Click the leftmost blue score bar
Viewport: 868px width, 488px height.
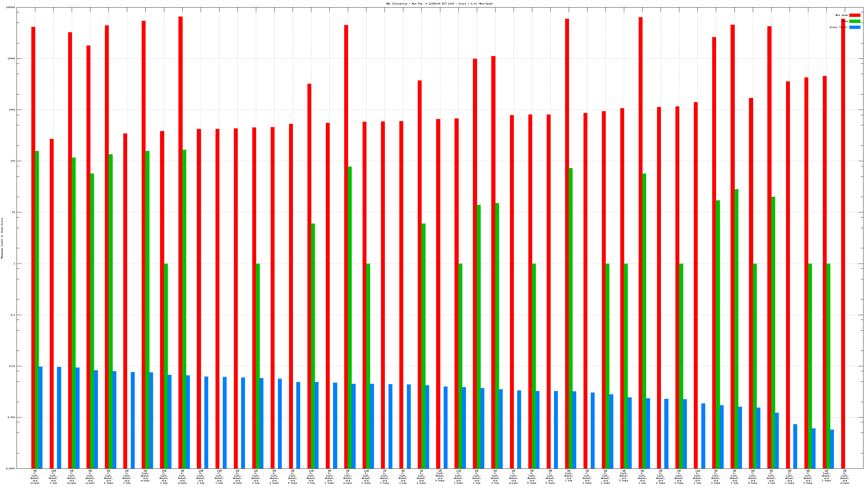coord(40,418)
